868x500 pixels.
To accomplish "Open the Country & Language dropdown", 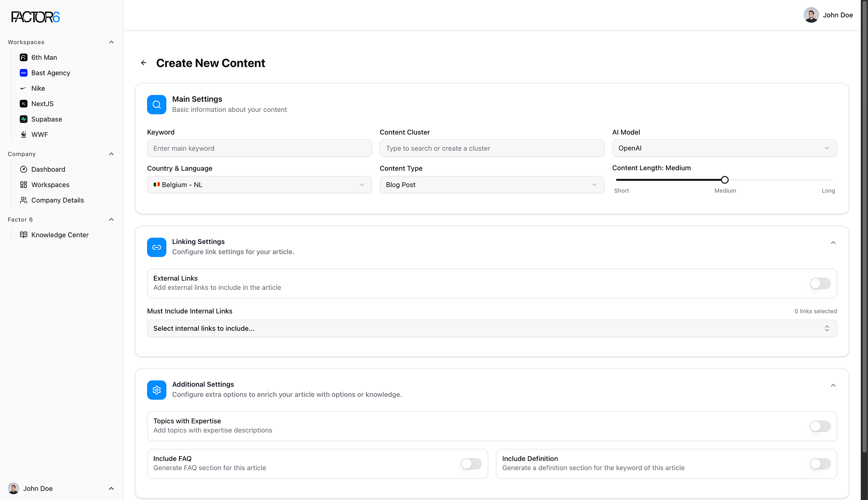I will 259,185.
